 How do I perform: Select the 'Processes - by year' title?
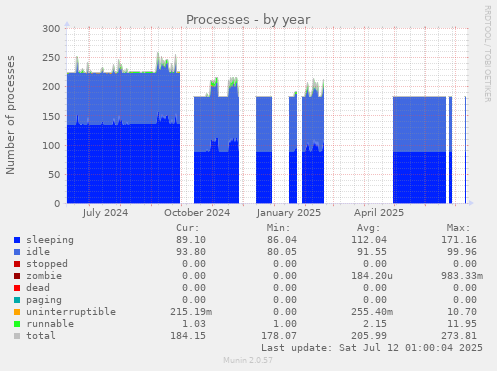[x=248, y=20]
